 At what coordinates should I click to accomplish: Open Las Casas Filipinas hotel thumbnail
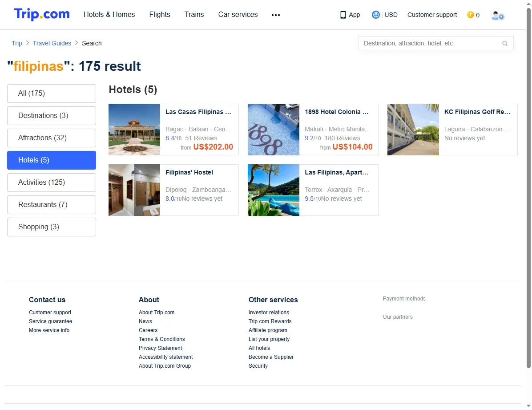[134, 130]
